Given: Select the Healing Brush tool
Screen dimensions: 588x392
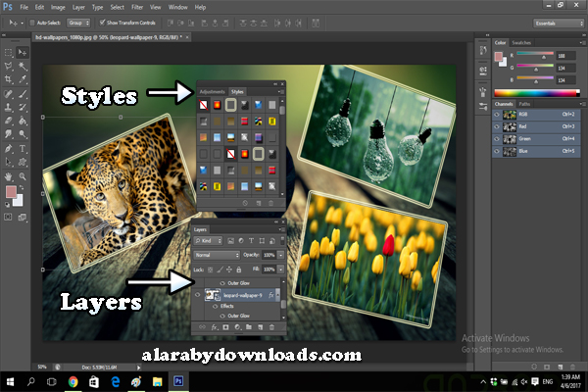Looking at the screenshot, I should tap(8, 93).
